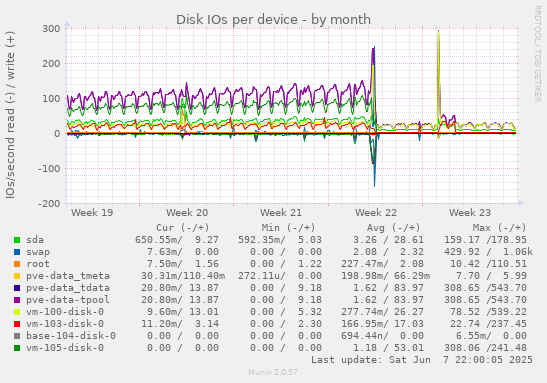Select the pve-data_tmeta legend label
The image size is (547, 383).
pyautogui.click(x=68, y=276)
